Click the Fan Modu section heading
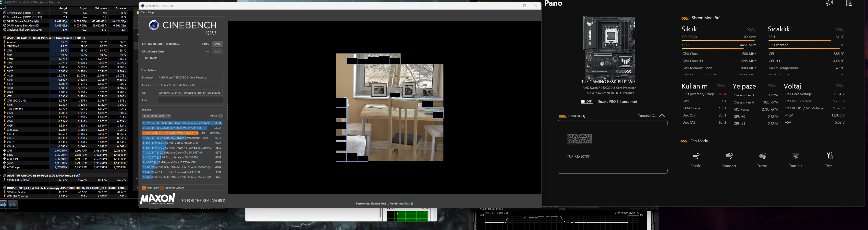The width and height of the screenshot is (868, 230). click(x=699, y=141)
